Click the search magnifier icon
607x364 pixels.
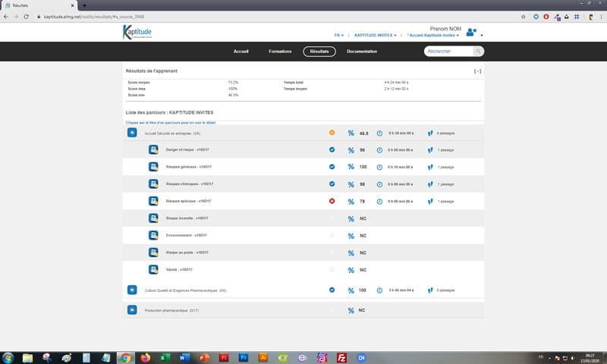[x=478, y=51]
